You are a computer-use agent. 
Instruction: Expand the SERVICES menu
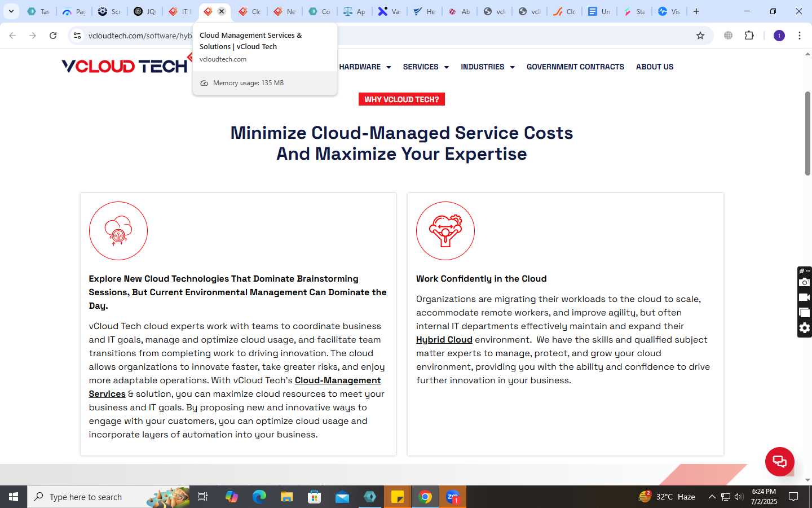click(426, 67)
